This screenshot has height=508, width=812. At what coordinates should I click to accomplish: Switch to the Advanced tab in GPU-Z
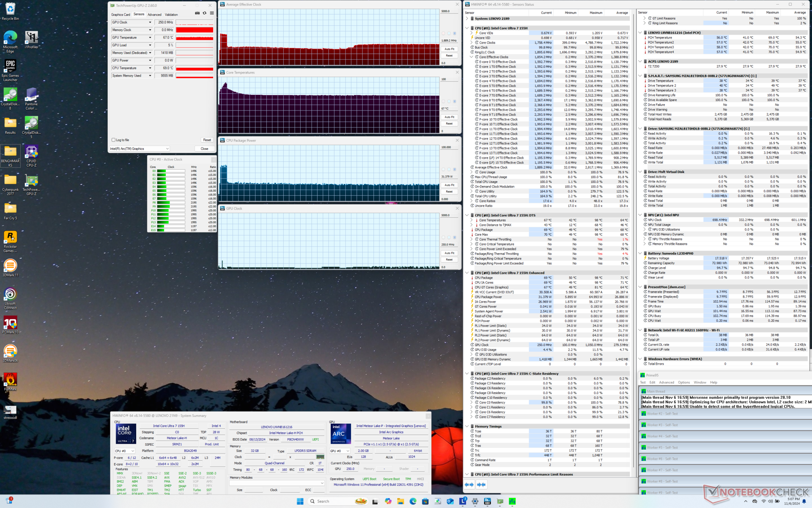click(154, 14)
